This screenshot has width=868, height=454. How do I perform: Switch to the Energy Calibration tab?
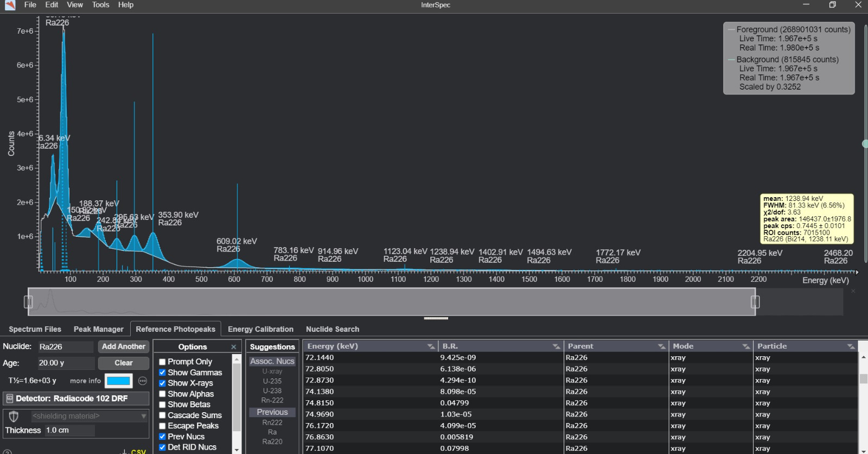(260, 329)
